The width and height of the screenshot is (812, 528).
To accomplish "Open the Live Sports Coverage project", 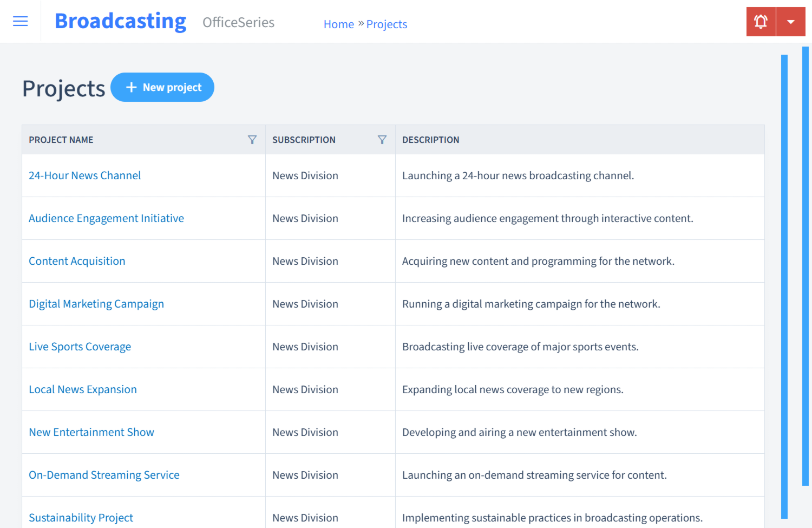I will click(x=80, y=346).
